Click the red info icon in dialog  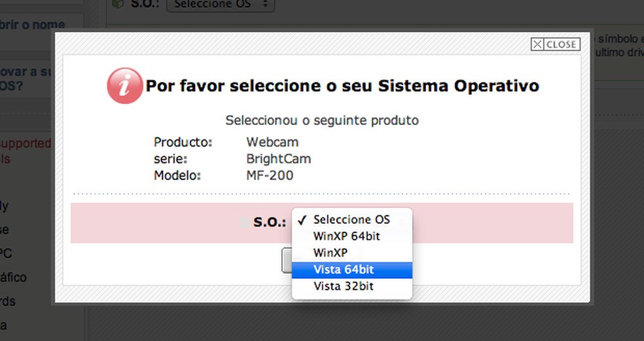[x=124, y=86]
